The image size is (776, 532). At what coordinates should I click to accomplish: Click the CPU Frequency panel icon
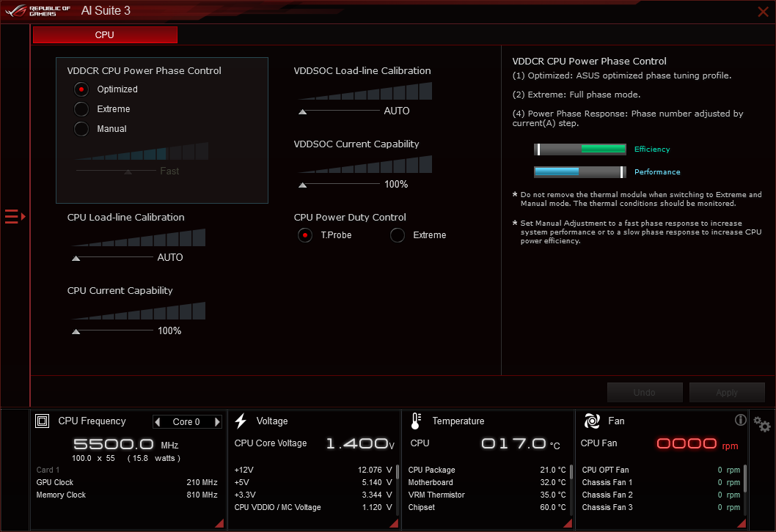point(42,421)
